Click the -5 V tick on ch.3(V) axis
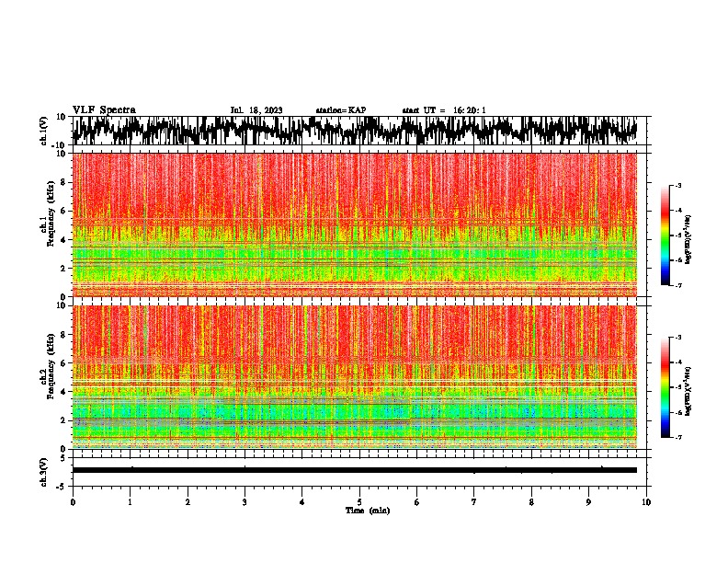728x563 pixels. click(x=62, y=487)
